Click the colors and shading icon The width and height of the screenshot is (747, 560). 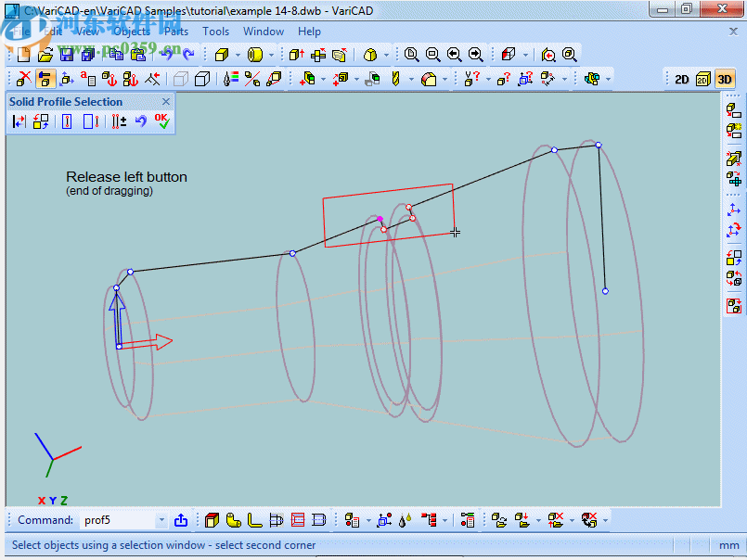coord(231,79)
